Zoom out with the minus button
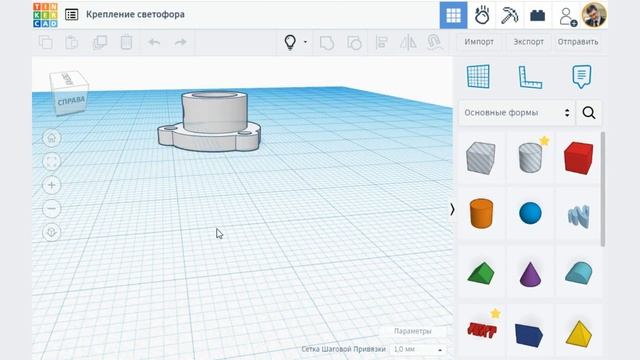Image resolution: width=640 pixels, height=360 pixels. [x=51, y=209]
